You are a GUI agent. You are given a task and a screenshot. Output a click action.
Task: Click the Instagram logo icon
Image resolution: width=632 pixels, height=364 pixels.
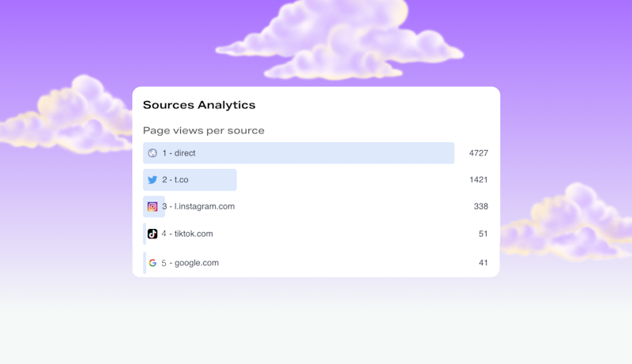click(x=152, y=207)
